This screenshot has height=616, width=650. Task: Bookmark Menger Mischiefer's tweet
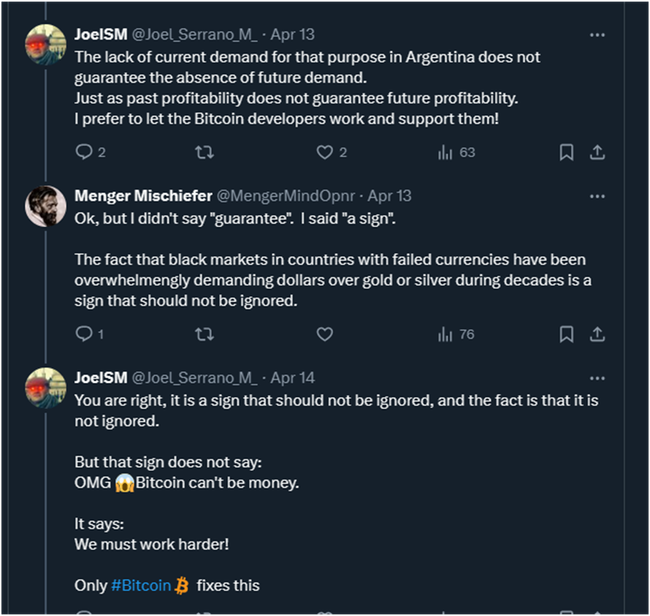click(566, 334)
